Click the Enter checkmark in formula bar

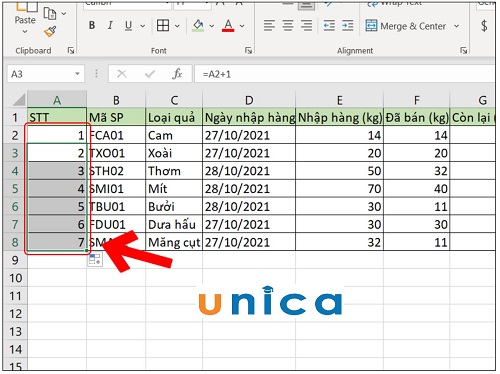[150, 74]
